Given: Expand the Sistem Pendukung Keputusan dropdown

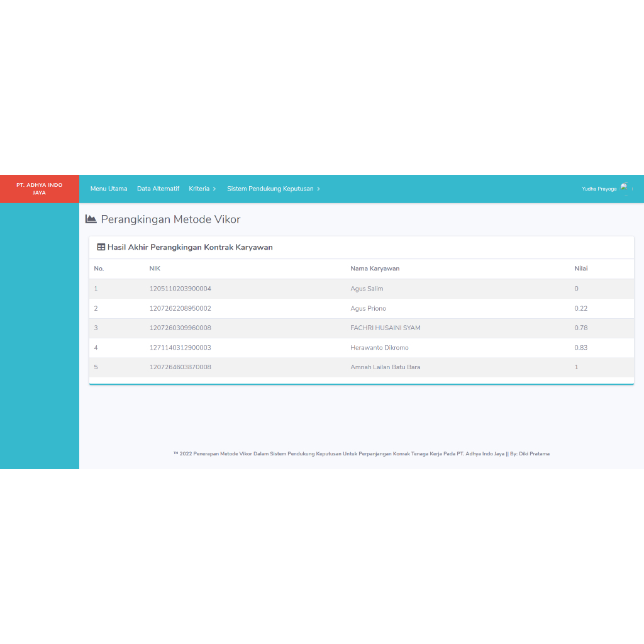Looking at the screenshot, I should pyautogui.click(x=270, y=188).
